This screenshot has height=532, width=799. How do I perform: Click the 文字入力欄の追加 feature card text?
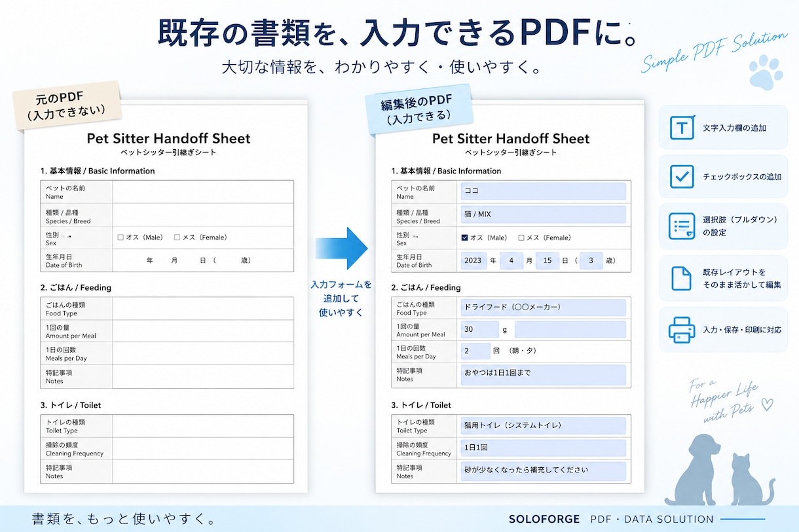[734, 128]
